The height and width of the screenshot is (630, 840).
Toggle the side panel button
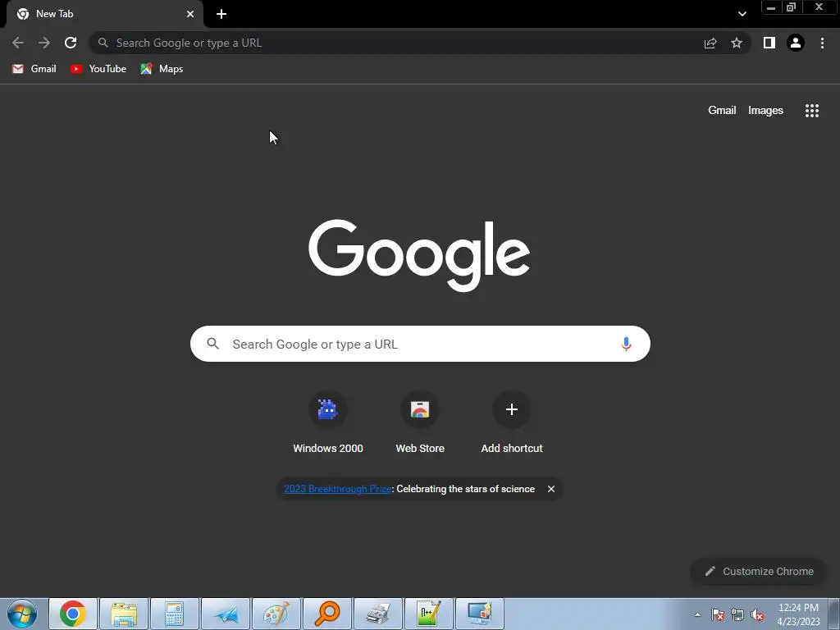pos(769,43)
